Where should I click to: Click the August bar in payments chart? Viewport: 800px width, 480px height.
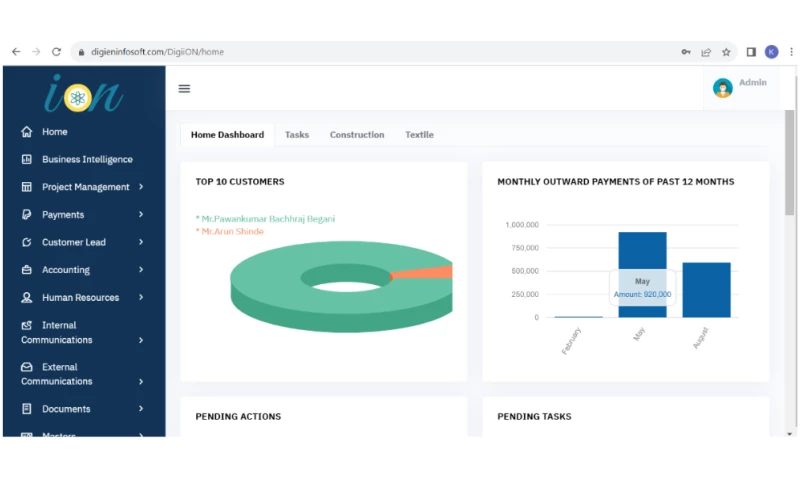click(707, 290)
